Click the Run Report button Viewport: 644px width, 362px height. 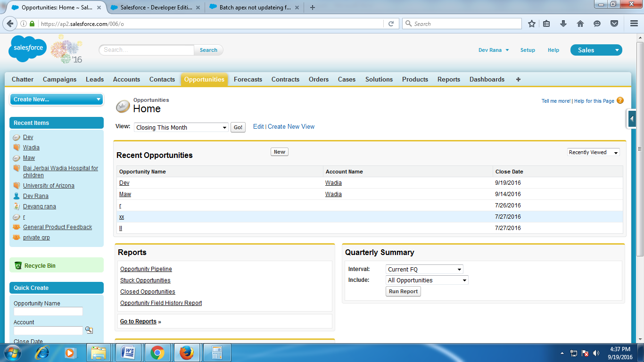(403, 292)
